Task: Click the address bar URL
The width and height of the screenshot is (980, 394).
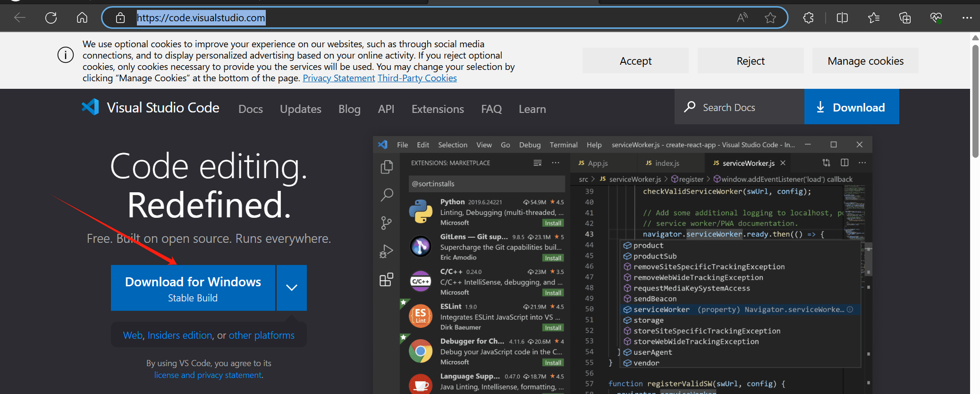Action: click(201, 18)
